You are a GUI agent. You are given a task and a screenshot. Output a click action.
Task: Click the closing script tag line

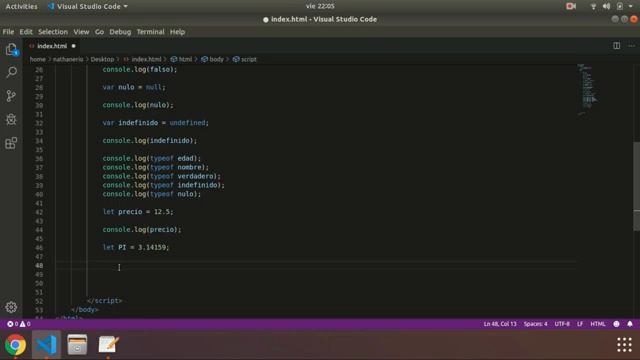point(104,301)
